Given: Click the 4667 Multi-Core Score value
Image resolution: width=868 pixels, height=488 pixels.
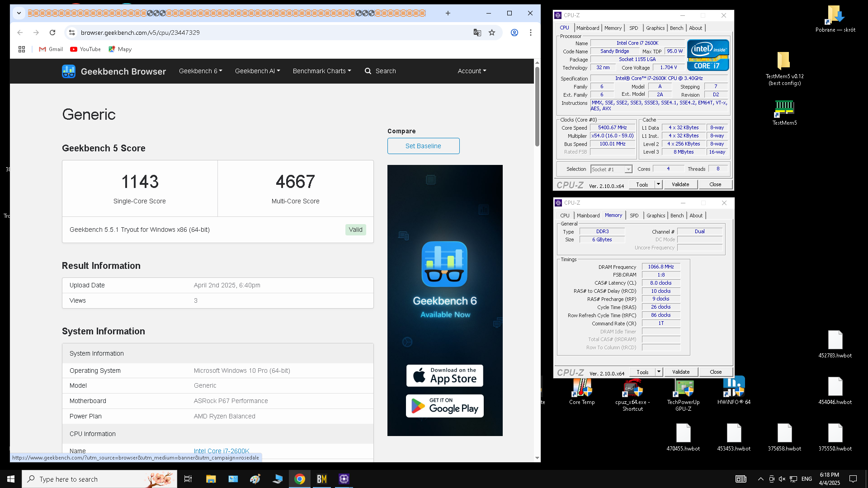Looking at the screenshot, I should [x=295, y=182].
